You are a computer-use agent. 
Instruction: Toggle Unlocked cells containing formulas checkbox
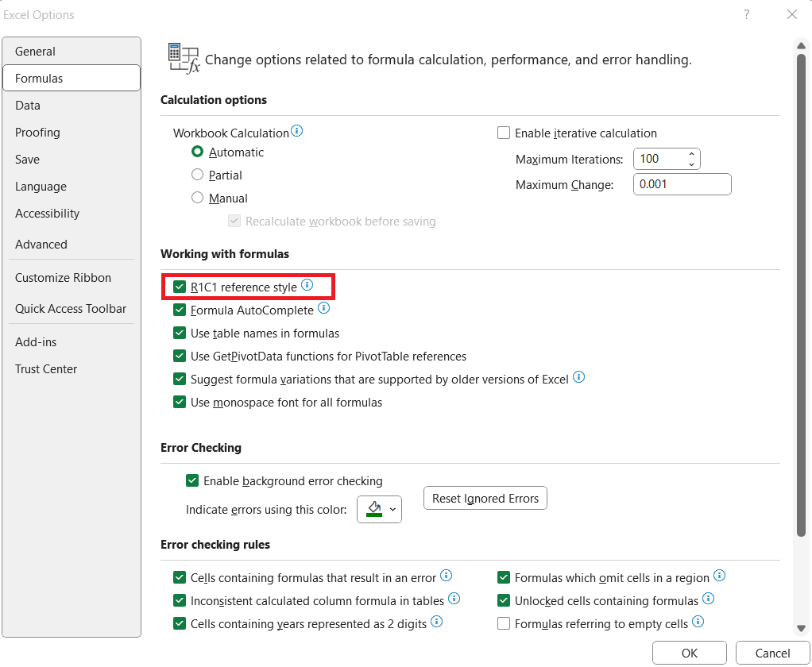click(504, 601)
